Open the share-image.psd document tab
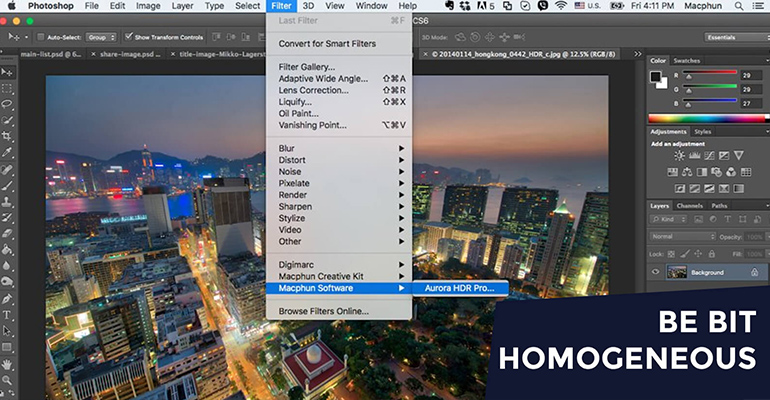 click(x=130, y=54)
